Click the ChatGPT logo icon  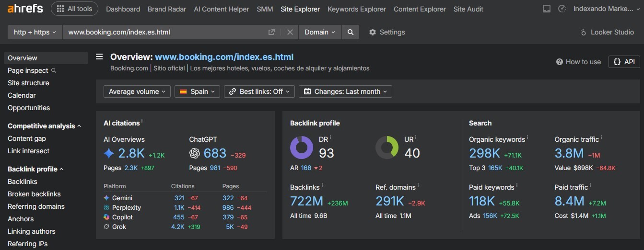click(x=195, y=153)
